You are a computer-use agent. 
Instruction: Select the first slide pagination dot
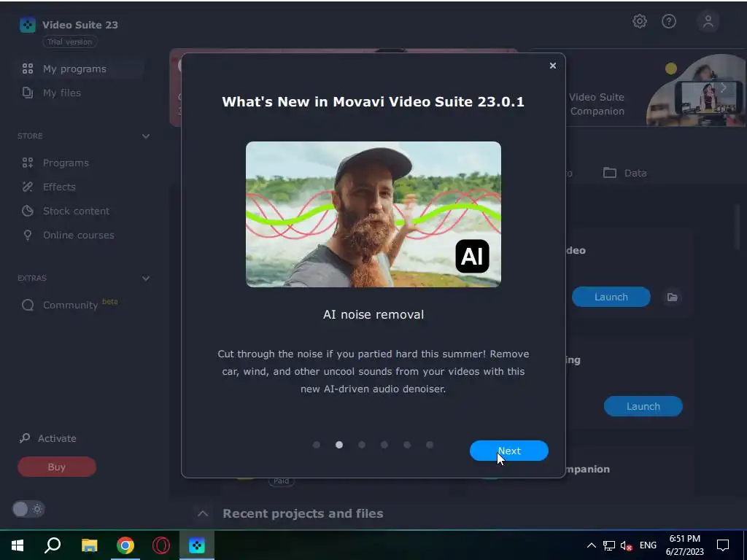pos(317,445)
